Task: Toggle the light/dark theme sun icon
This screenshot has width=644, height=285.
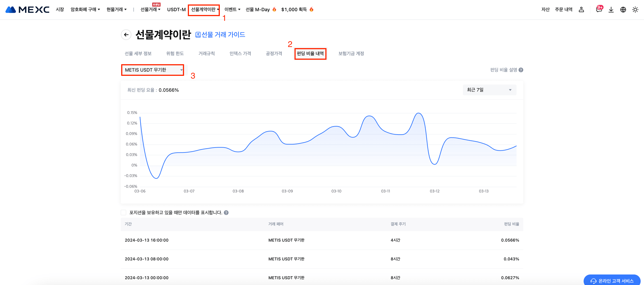Action: [635, 9]
